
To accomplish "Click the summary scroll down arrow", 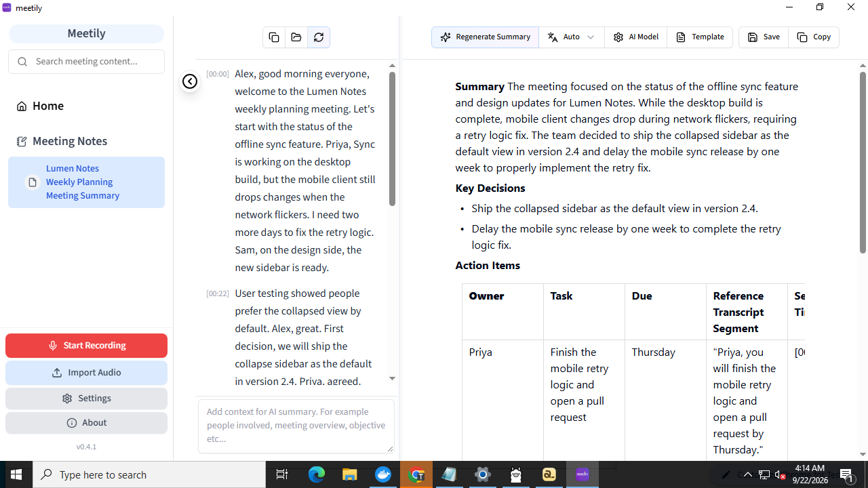I will coord(863,455).
